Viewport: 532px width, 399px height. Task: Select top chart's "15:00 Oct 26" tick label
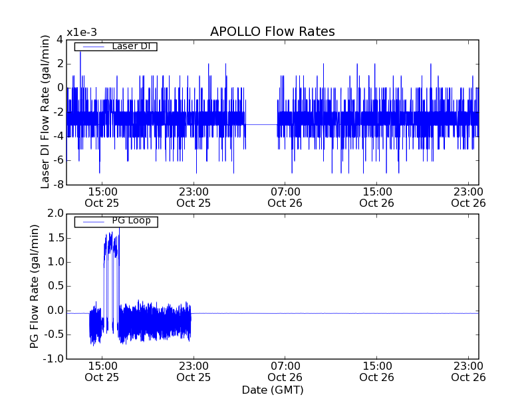click(377, 197)
